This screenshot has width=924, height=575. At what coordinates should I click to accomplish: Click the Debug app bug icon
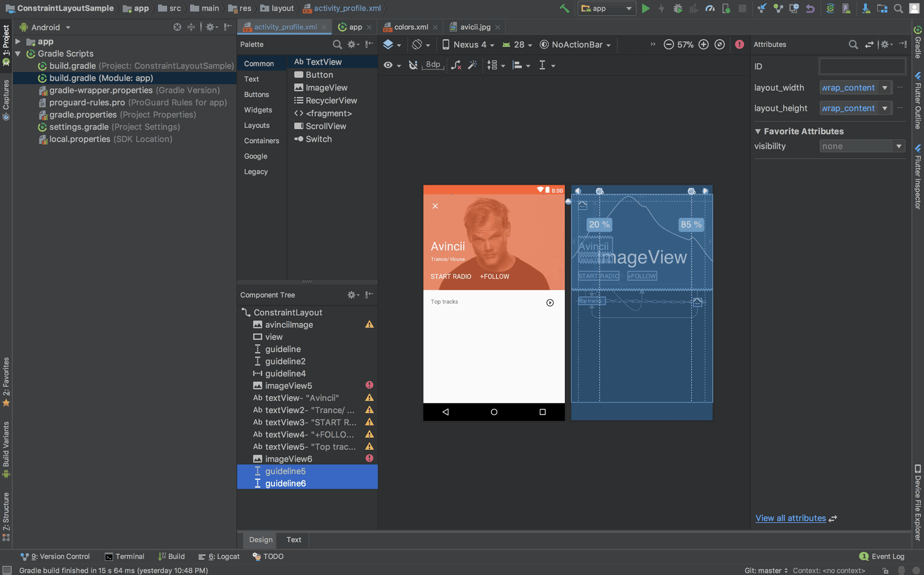(677, 8)
